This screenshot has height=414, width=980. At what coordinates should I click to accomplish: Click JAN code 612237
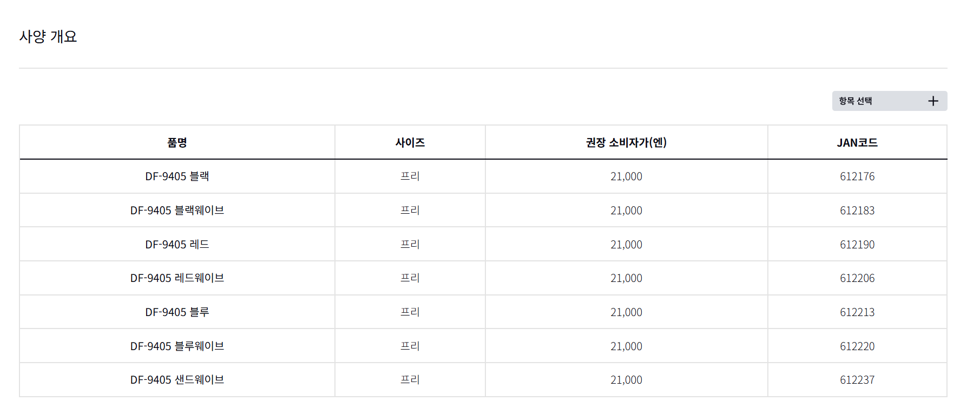pos(857,380)
